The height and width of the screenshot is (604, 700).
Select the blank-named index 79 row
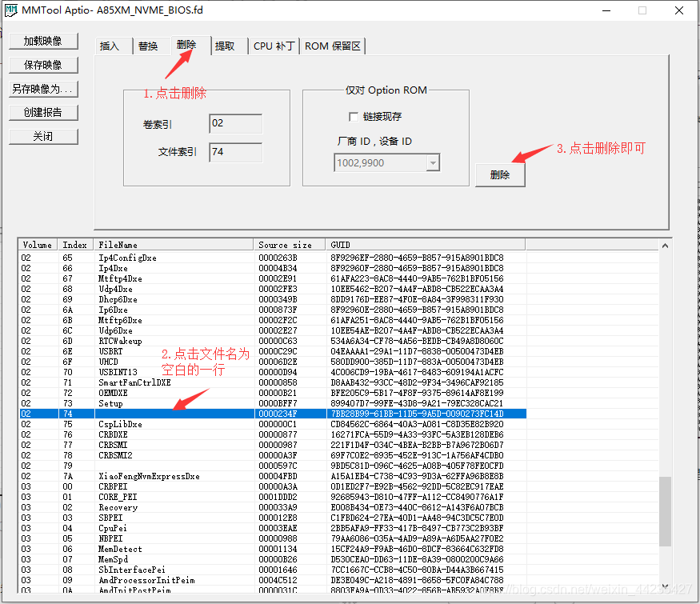point(273,466)
